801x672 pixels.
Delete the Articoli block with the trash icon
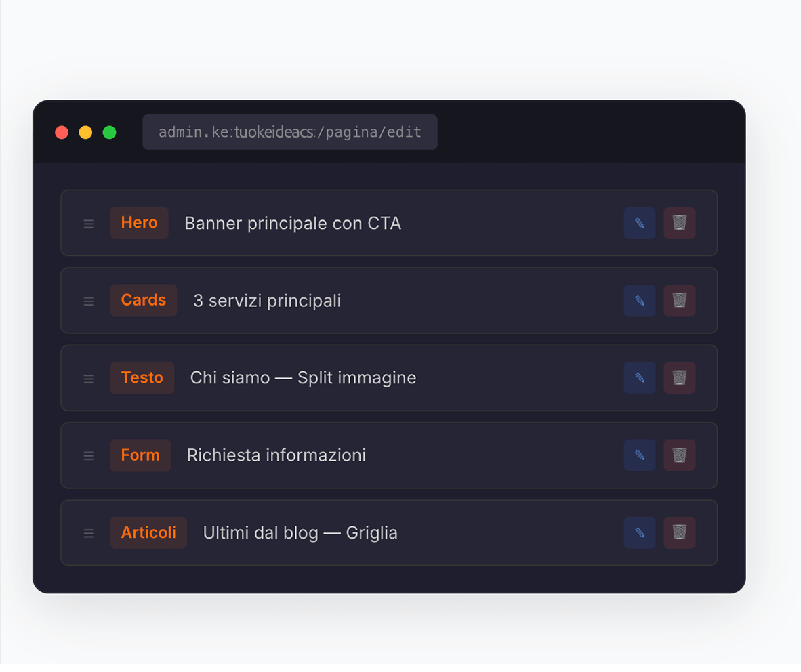tap(680, 532)
